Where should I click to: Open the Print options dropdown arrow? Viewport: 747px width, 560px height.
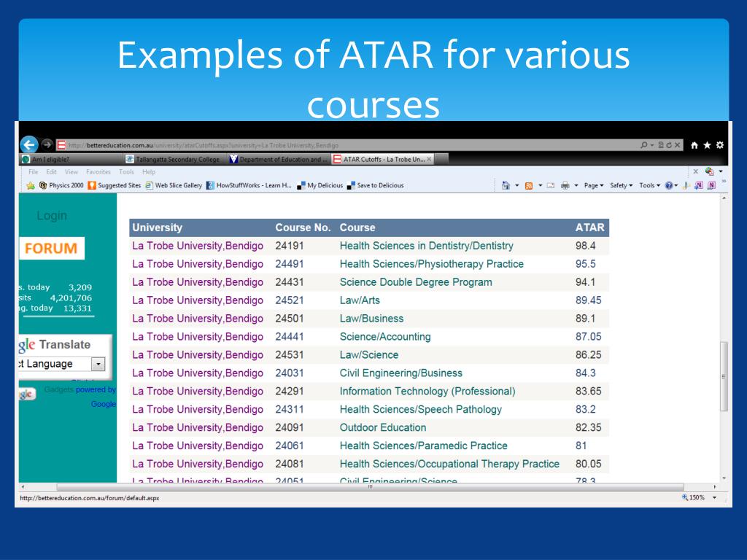point(576,186)
